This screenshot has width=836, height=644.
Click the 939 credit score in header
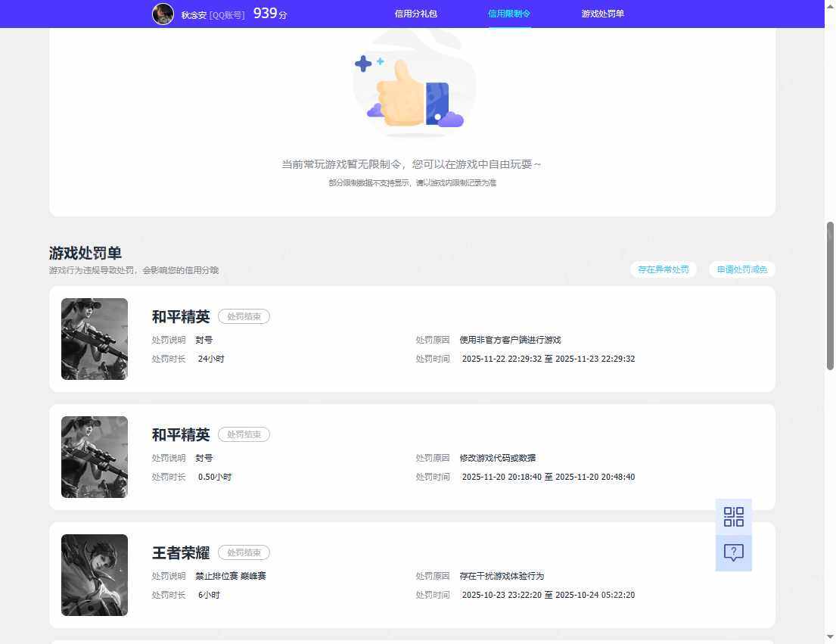(x=266, y=14)
